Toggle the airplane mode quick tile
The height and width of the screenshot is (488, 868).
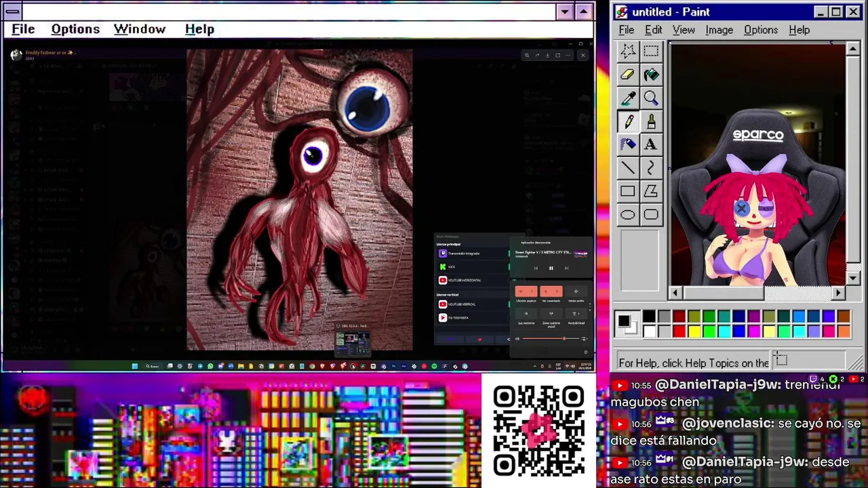pos(576,291)
